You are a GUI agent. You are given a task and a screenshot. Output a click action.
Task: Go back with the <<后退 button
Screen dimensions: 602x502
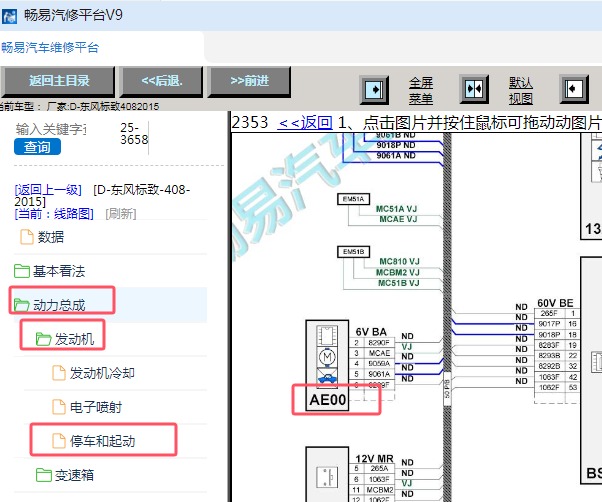162,81
